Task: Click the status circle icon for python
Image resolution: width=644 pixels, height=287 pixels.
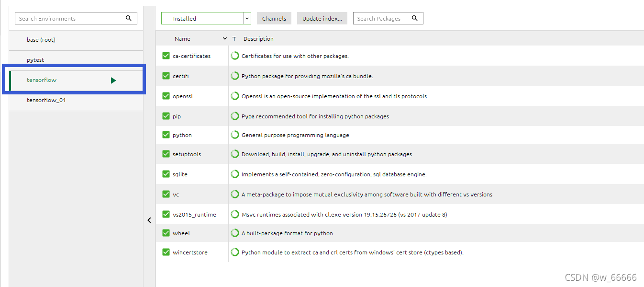Action: [x=235, y=135]
